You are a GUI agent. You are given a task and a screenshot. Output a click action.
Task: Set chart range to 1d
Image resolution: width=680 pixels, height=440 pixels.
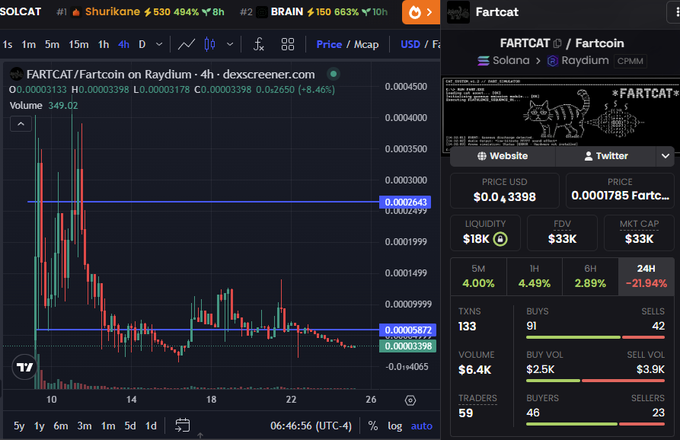point(151,426)
